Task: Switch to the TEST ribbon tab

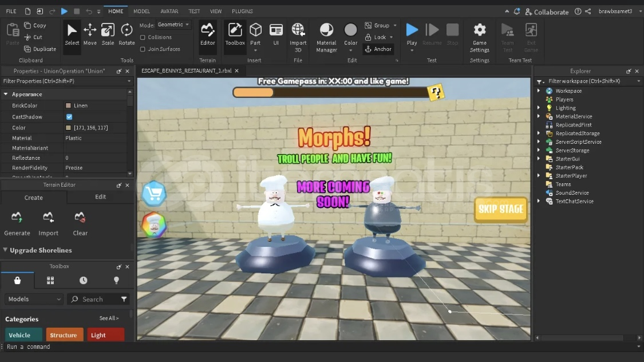Action: [194, 11]
